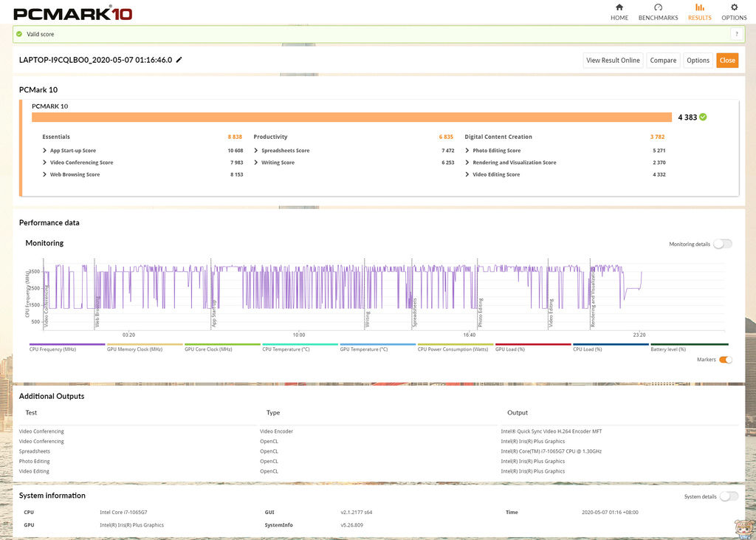Viewport: 756px width, 540px height.
Task: Click the Photo Editing marker in chart
Action: 480,313
